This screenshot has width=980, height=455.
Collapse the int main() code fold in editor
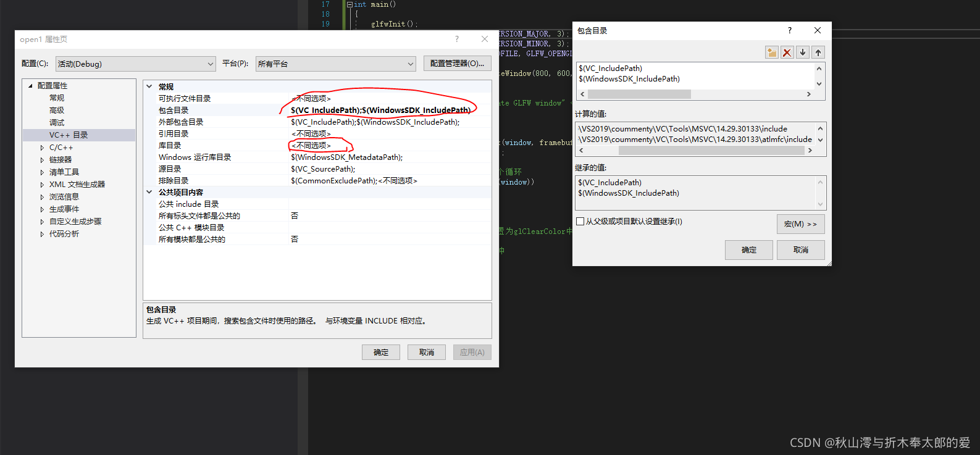pyautogui.click(x=350, y=4)
